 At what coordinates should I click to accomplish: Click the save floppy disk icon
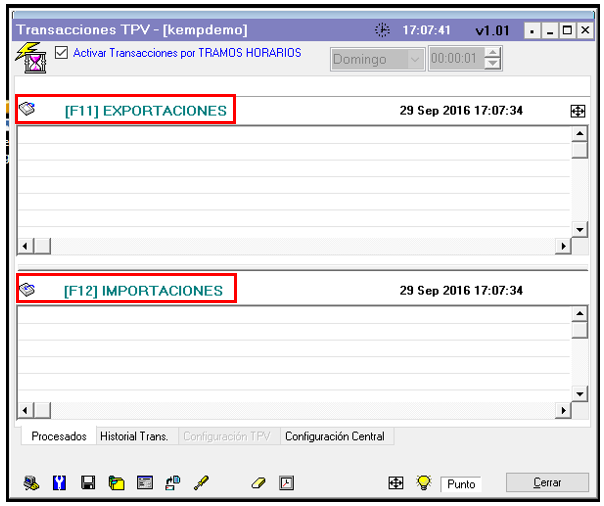click(x=88, y=483)
